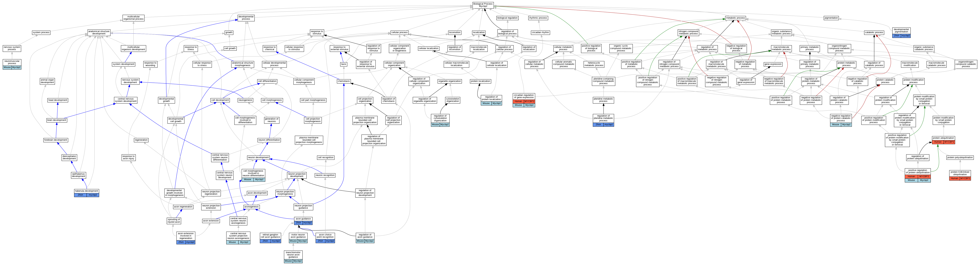Select the pteridine metabolic process node

coord(603,100)
